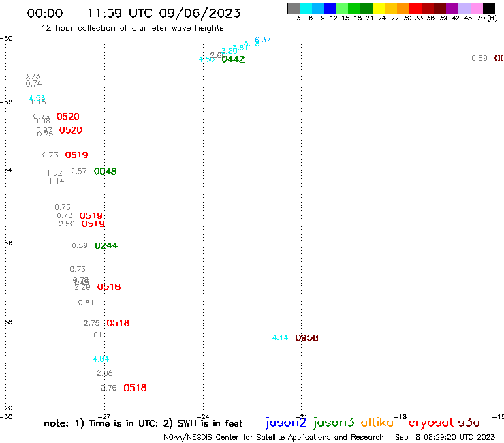This screenshot has height=443, width=504.
Task: Click the purple swatch in the color scale
Action: (x=452, y=8)
